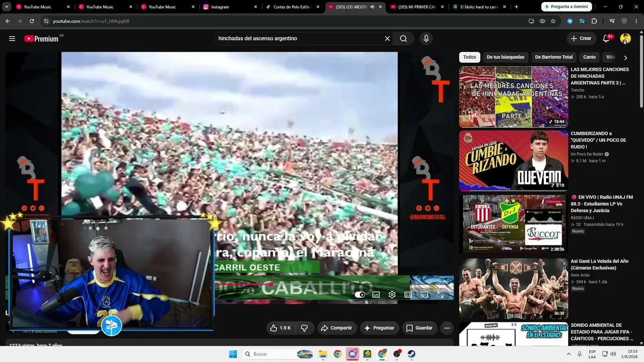
Task: Bookmark this page with the star
Action: (x=553, y=21)
